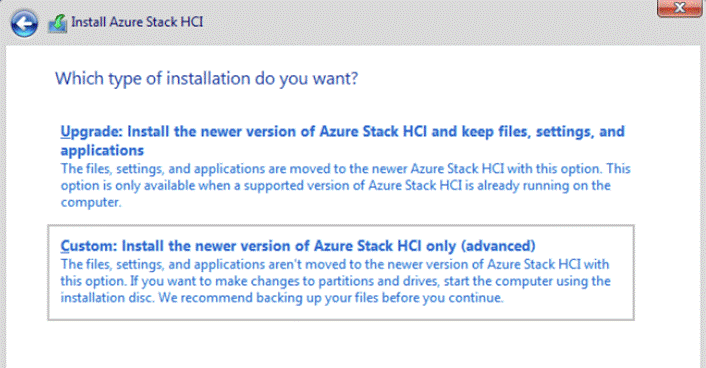The height and width of the screenshot is (368, 706).
Task: Click the '(advanced)' text in the Custom heading
Action: (498, 246)
